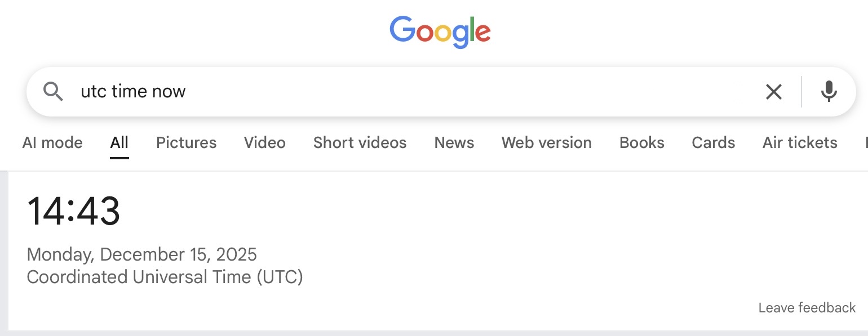Open the Pictures tab
Screen dimensions: 868x336
(x=186, y=143)
